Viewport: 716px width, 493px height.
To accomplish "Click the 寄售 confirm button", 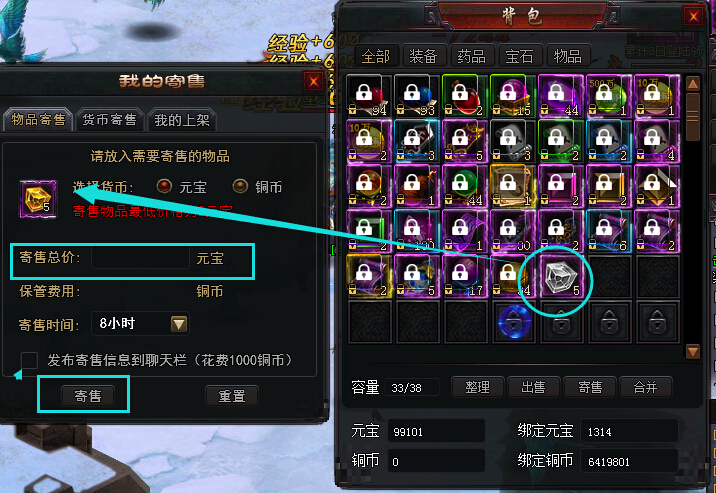I will (x=88, y=396).
